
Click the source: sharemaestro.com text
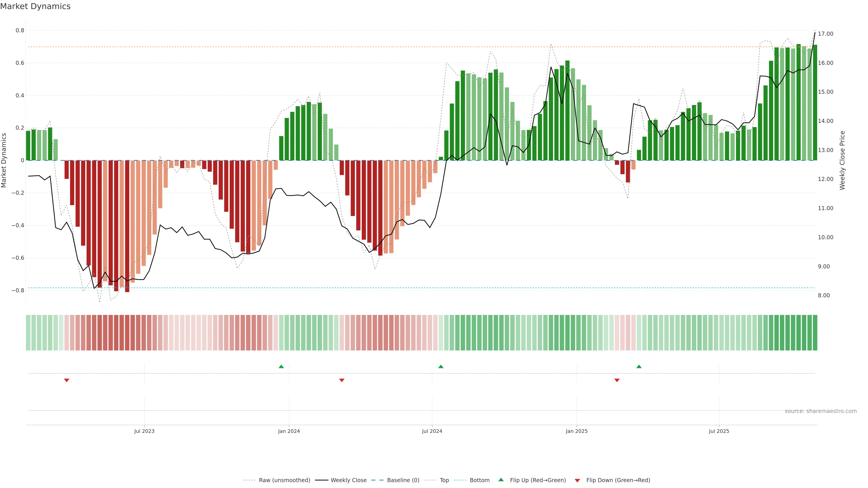tap(821, 411)
